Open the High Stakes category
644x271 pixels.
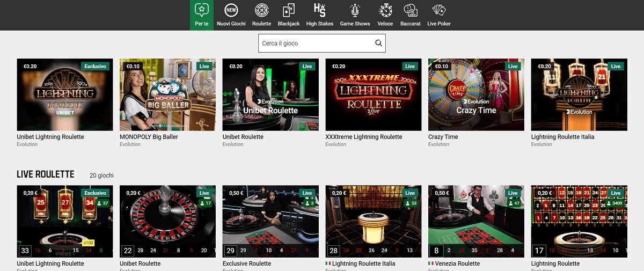(x=320, y=15)
